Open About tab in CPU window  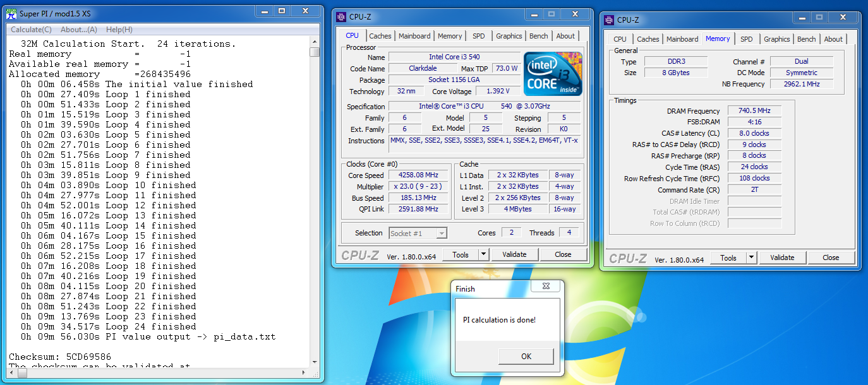coord(565,36)
